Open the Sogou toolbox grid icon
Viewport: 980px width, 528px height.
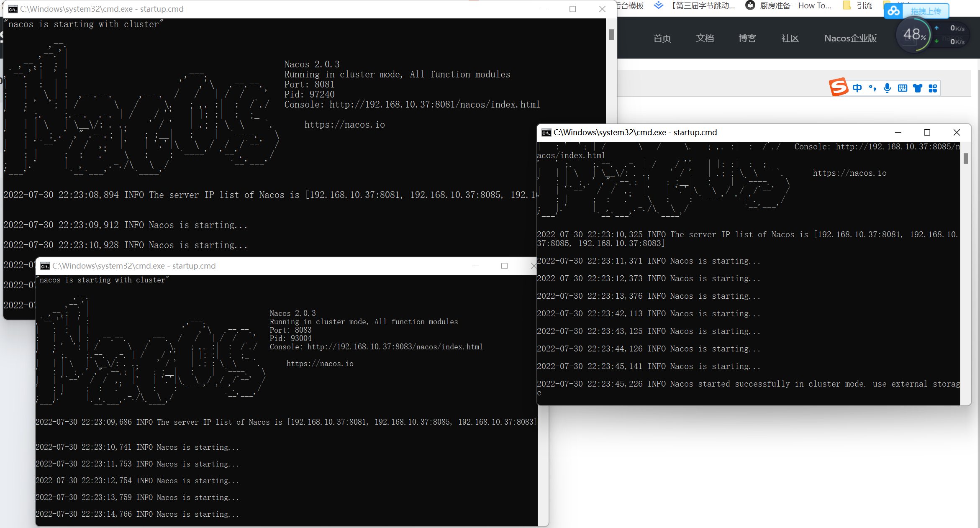pos(933,88)
